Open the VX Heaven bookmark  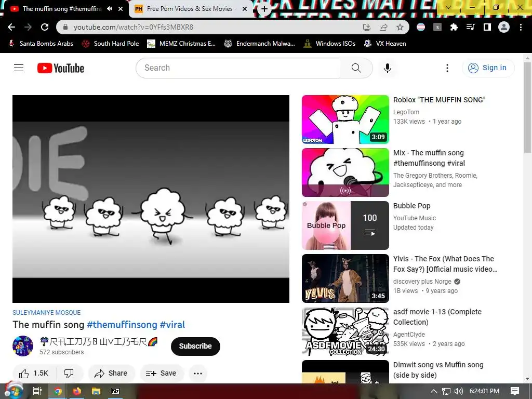point(385,44)
